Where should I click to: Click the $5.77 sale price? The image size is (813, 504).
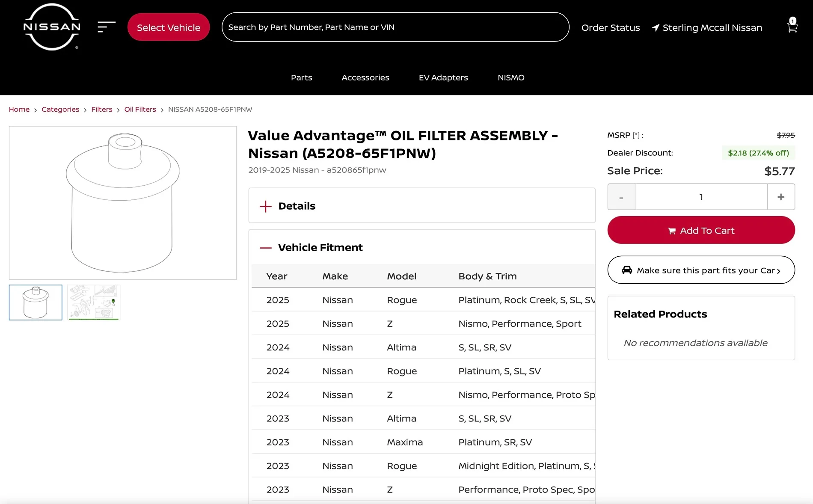click(779, 171)
